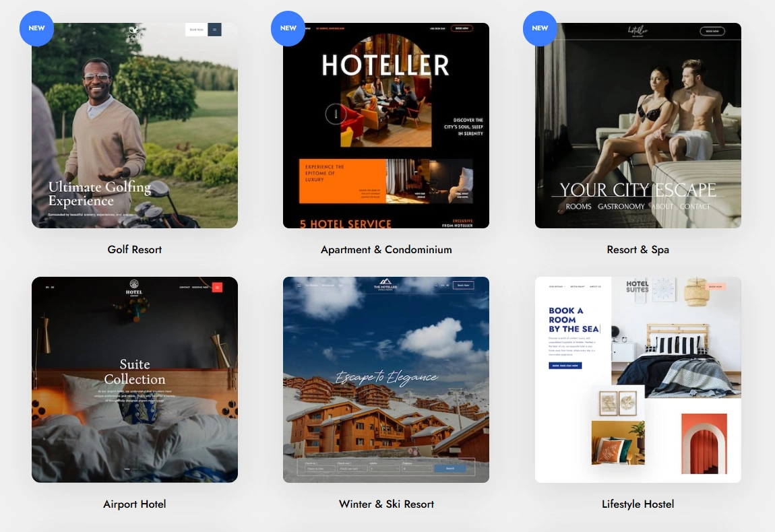Open the Golf Resort demo title link
The height and width of the screenshot is (532, 775).
[x=135, y=250]
